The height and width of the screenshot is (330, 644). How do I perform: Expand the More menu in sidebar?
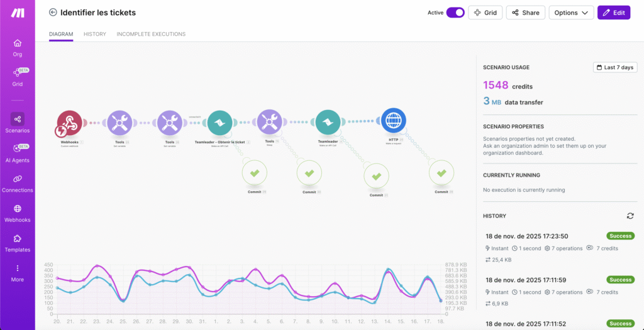[x=18, y=272]
